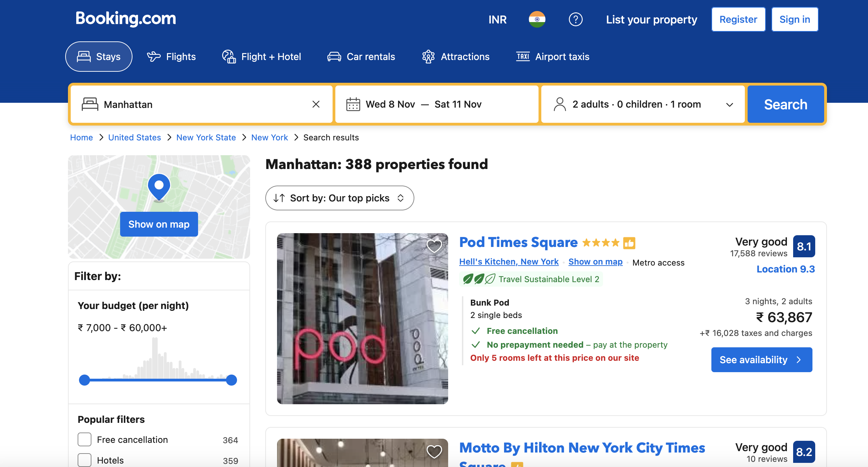The image size is (868, 467).
Task: Switch to the Car rentals tab
Action: point(361,57)
